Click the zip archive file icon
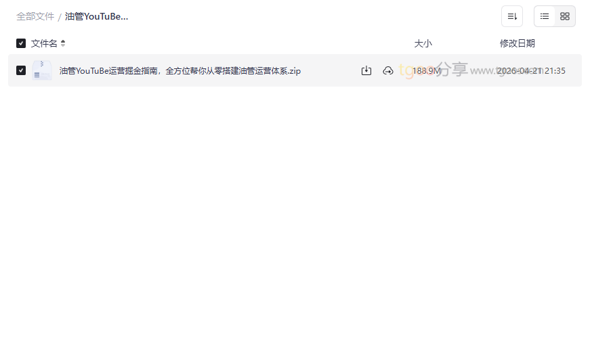The height and width of the screenshot is (364, 592). (41, 70)
